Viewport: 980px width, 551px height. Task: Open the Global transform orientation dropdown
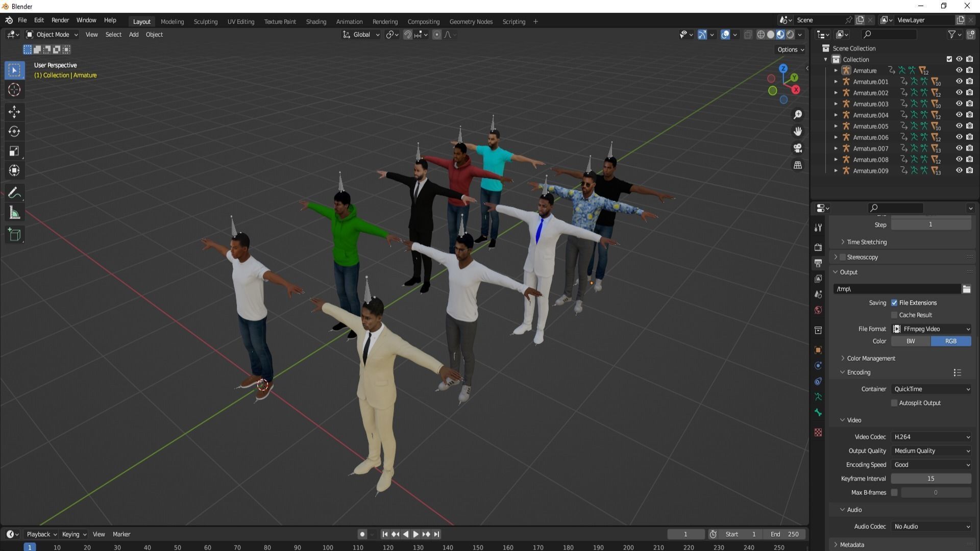361,35
